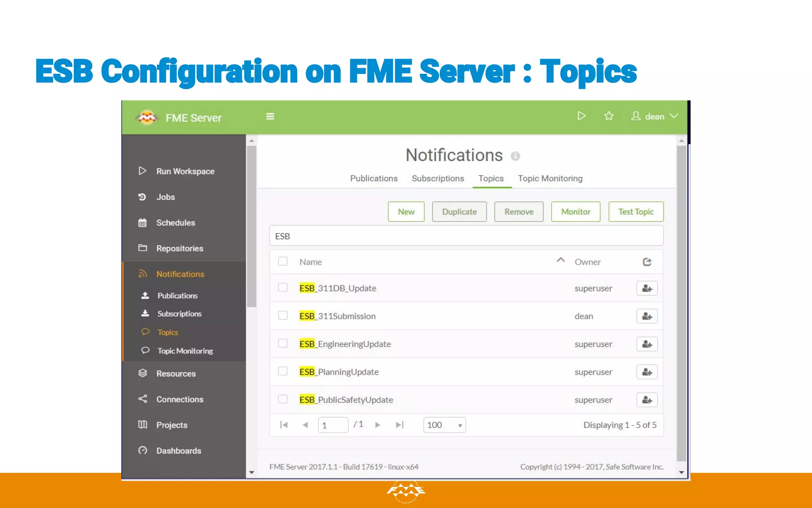
Task: Share ESB_PublicSafetyUpdate via add-user icon
Action: (647, 400)
